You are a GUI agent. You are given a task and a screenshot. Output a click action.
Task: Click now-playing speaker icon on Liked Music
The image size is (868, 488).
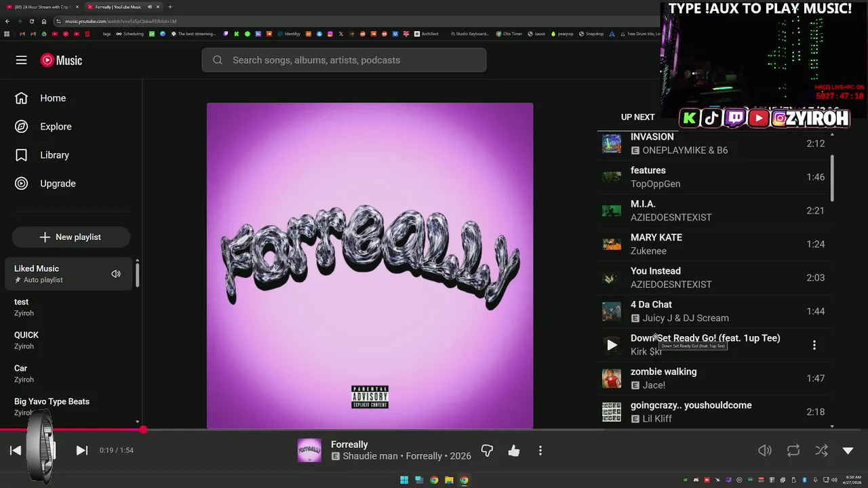pos(116,274)
